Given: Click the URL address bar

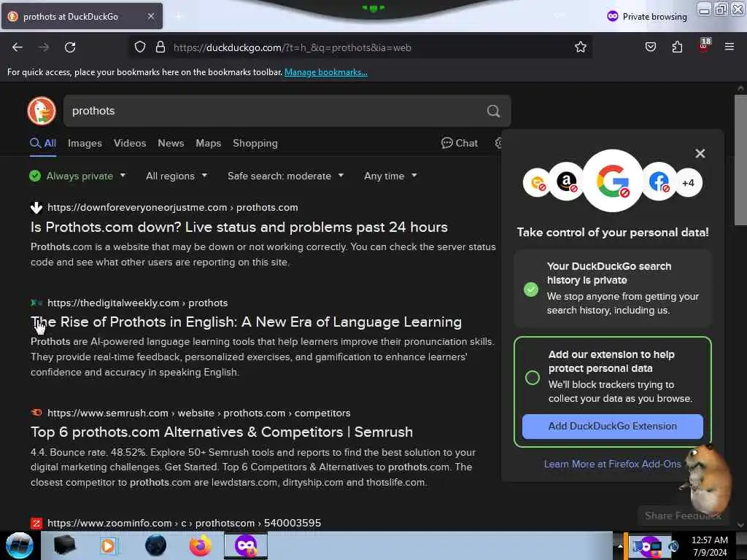Looking at the screenshot, I should (362, 47).
